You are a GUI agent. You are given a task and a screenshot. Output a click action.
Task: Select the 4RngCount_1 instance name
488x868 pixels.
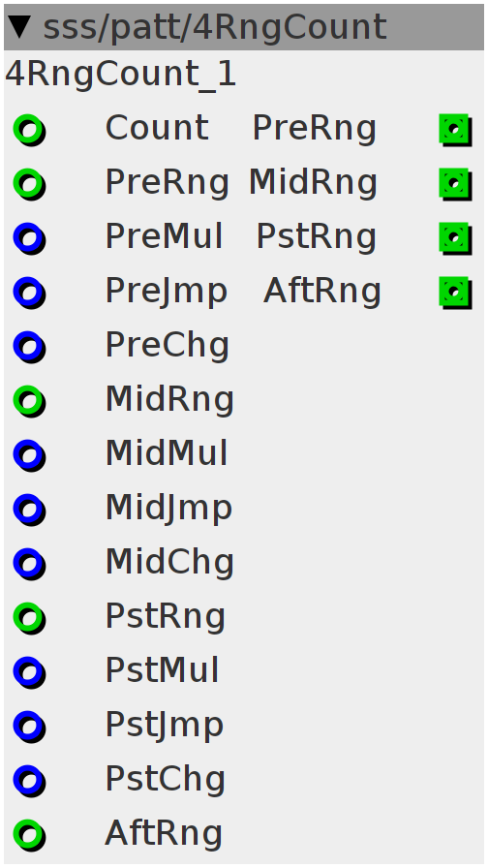coord(121,75)
